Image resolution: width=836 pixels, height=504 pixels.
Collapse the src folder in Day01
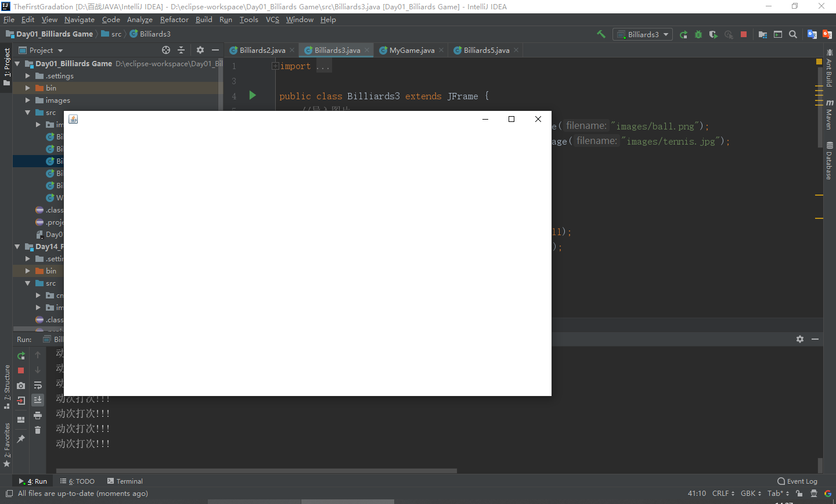[28, 113]
